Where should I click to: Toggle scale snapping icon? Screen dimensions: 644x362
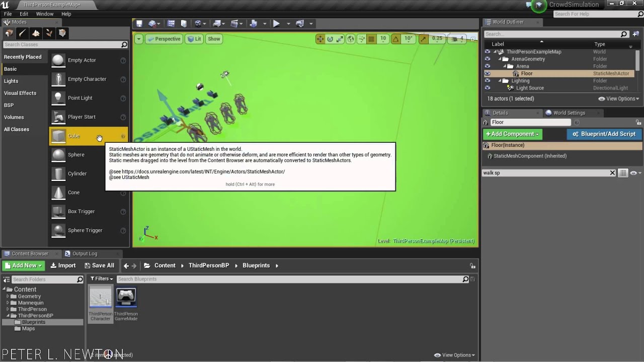click(423, 39)
